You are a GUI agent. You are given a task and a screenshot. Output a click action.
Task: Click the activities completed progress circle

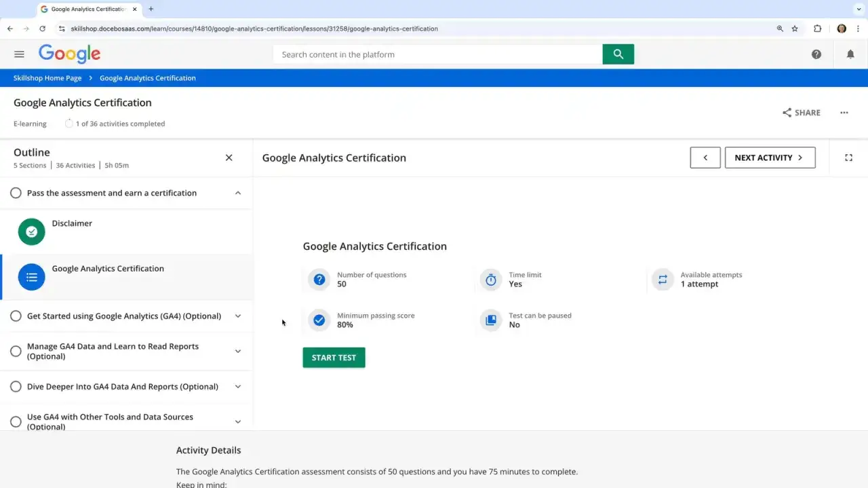coord(68,124)
